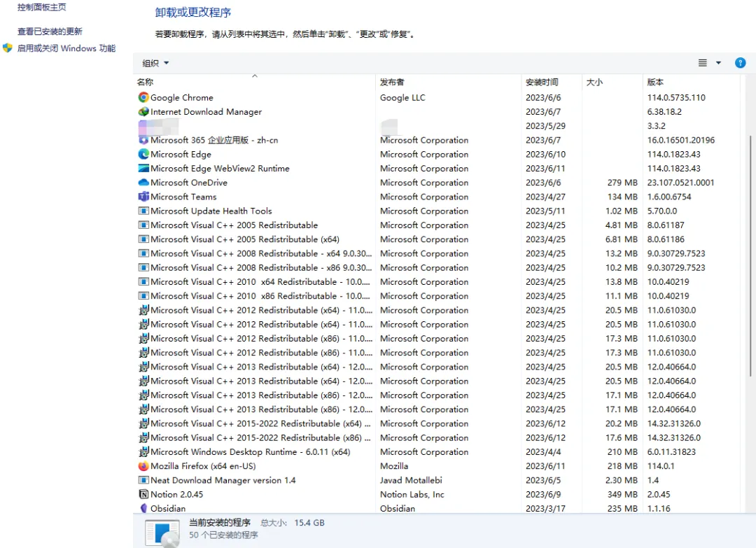Open 启用或关闭 Windows 功能 link
Viewport: 756px width, 548px height.
pos(66,48)
